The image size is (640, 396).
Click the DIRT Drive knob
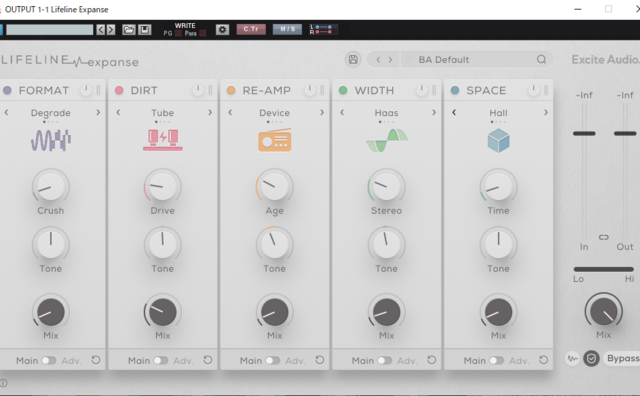point(162,186)
